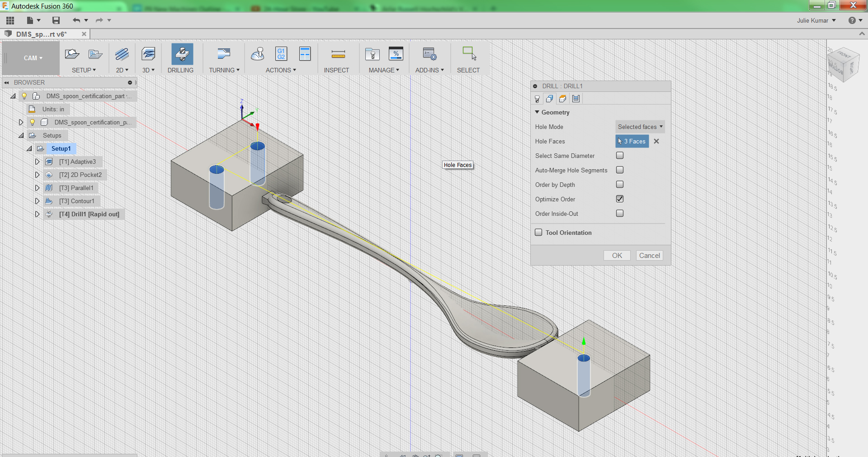868x457 pixels.
Task: Undo the last action
Action: coord(77,20)
